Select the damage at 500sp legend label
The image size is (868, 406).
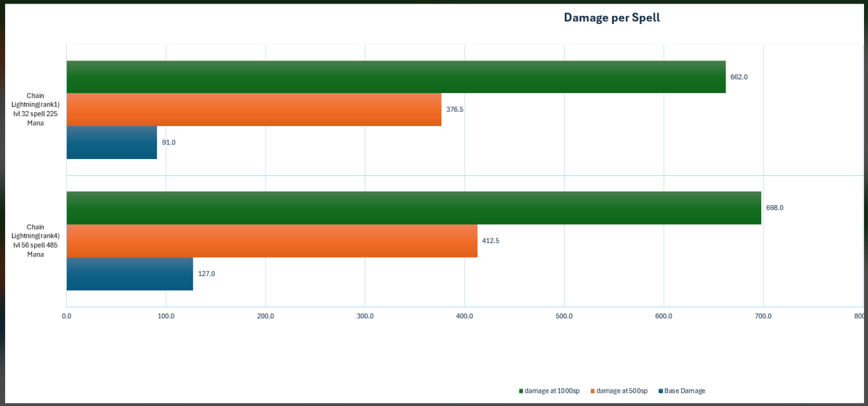coord(622,391)
